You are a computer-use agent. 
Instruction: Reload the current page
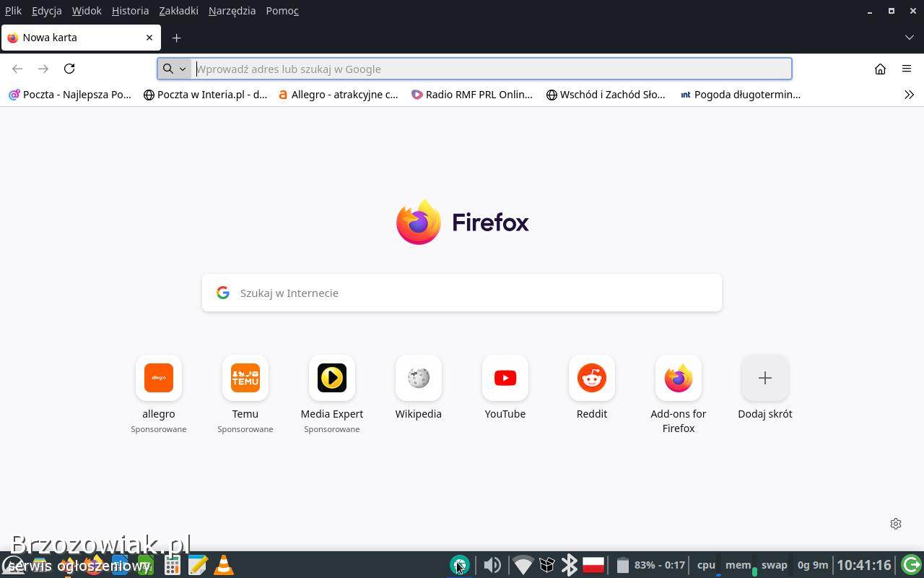pyautogui.click(x=69, y=69)
